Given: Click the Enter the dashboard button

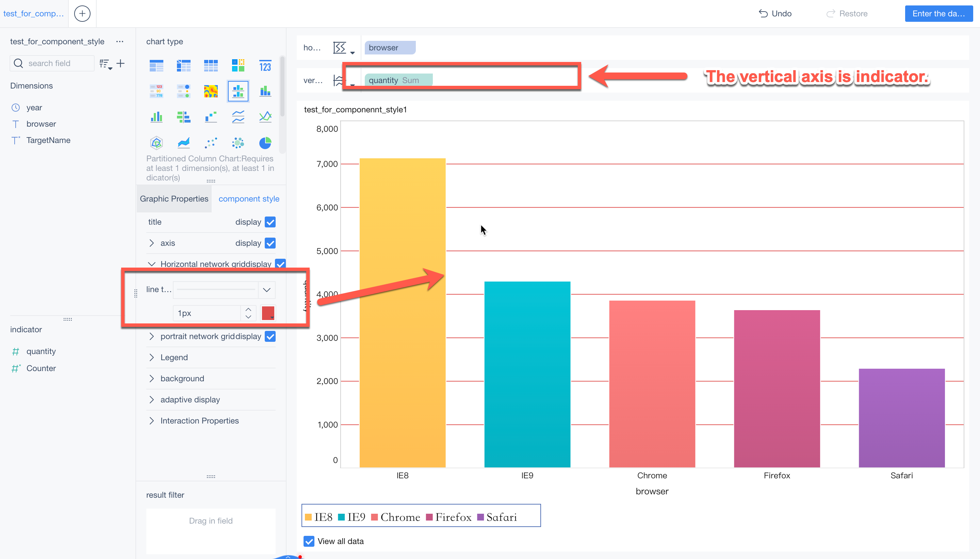Looking at the screenshot, I should 938,13.
